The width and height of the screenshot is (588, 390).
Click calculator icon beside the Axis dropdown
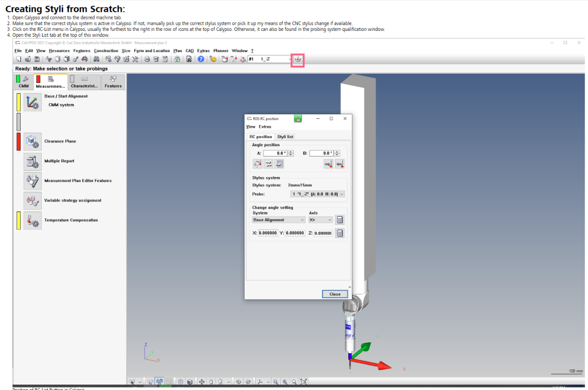[x=339, y=220]
